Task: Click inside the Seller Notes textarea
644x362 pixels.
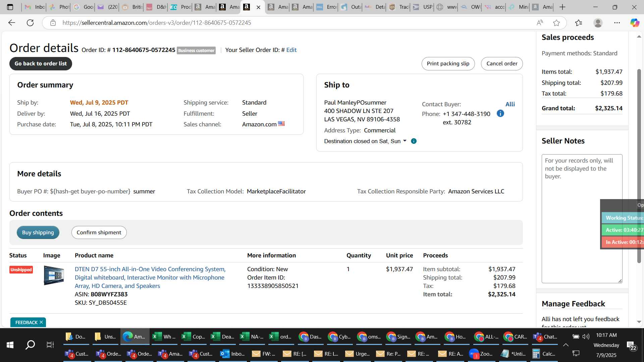Action: (x=582, y=219)
